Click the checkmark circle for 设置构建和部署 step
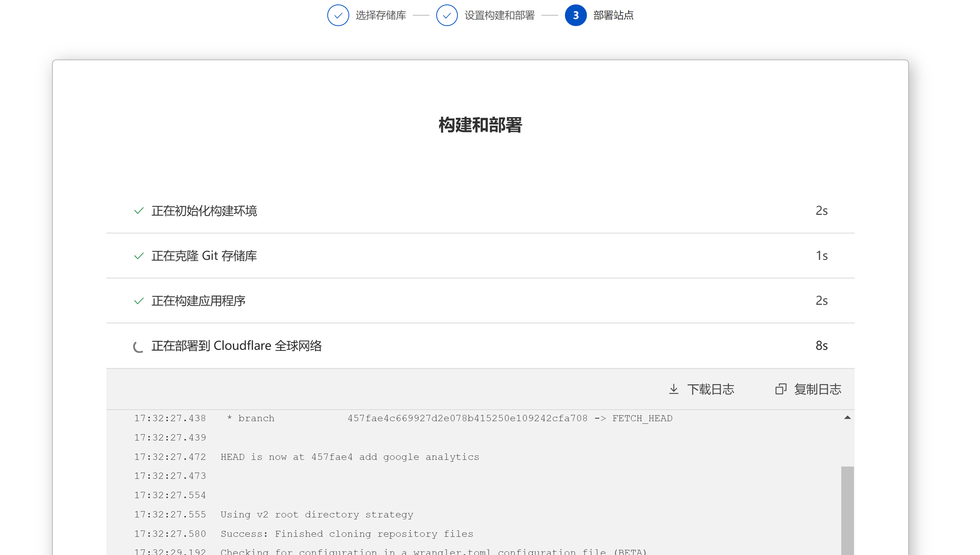The width and height of the screenshot is (980, 555). click(x=447, y=15)
